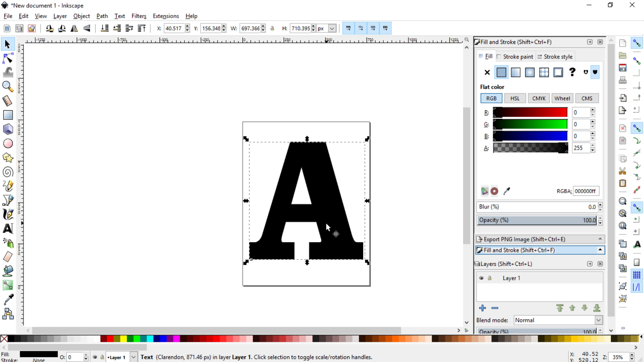
Task: Select the 3D Box tool
Action: [7, 129]
